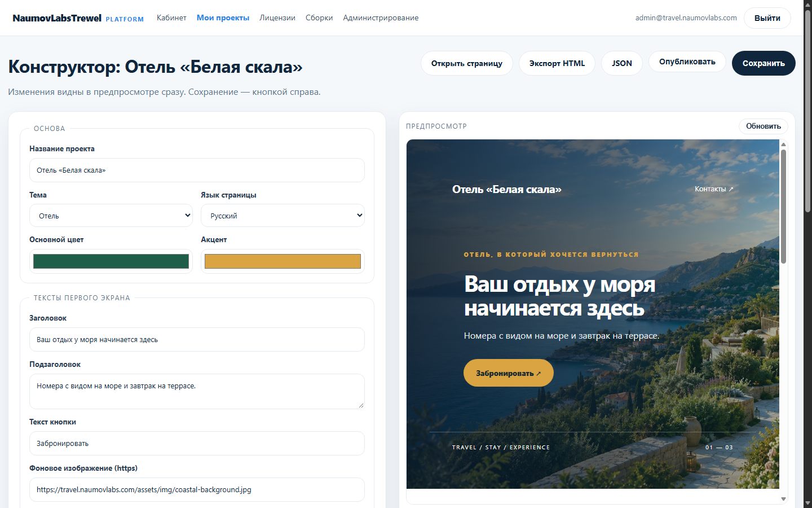Screen dimensions: 812x508
Task: Focus the Заголовок text field
Action: click(197, 340)
